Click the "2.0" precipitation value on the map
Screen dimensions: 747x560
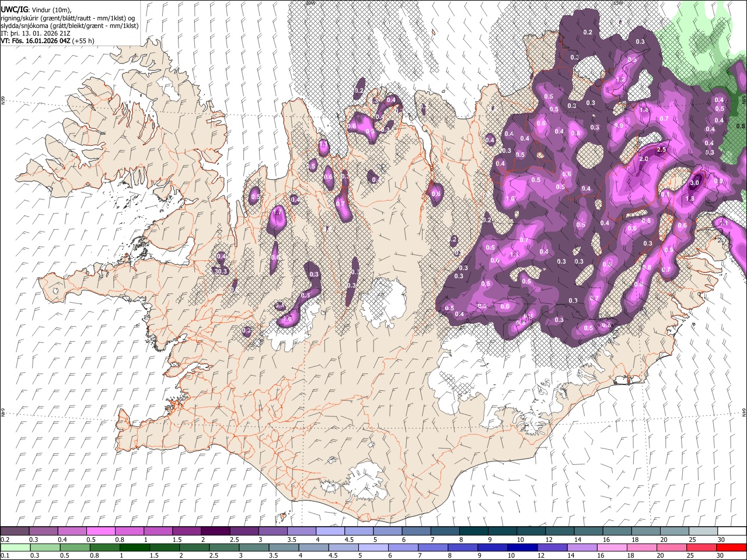click(x=644, y=159)
